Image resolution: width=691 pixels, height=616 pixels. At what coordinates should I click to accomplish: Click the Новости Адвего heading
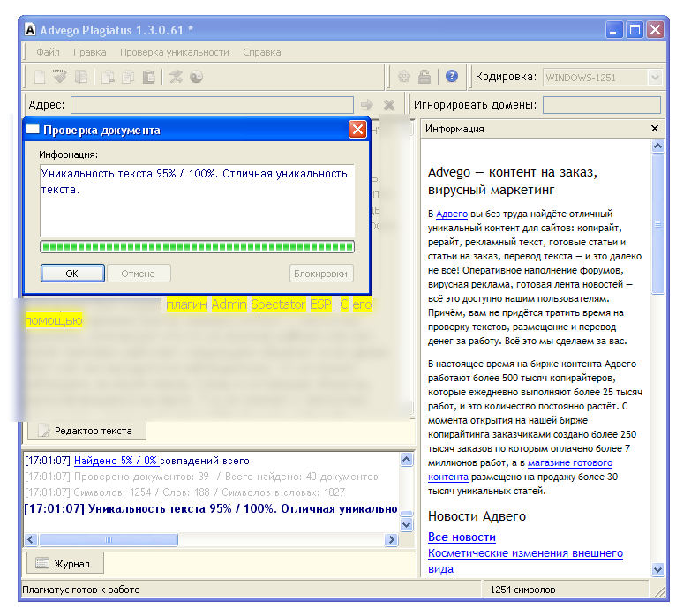point(477,516)
